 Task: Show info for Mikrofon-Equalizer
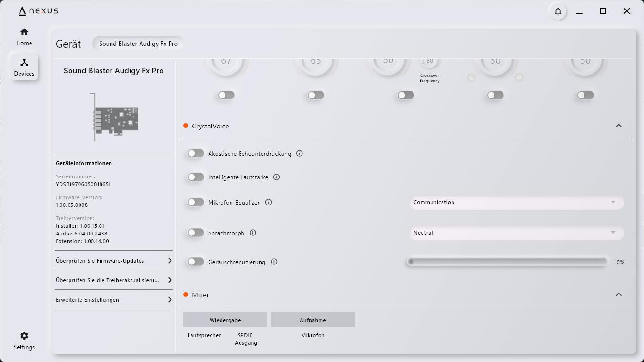(x=268, y=203)
